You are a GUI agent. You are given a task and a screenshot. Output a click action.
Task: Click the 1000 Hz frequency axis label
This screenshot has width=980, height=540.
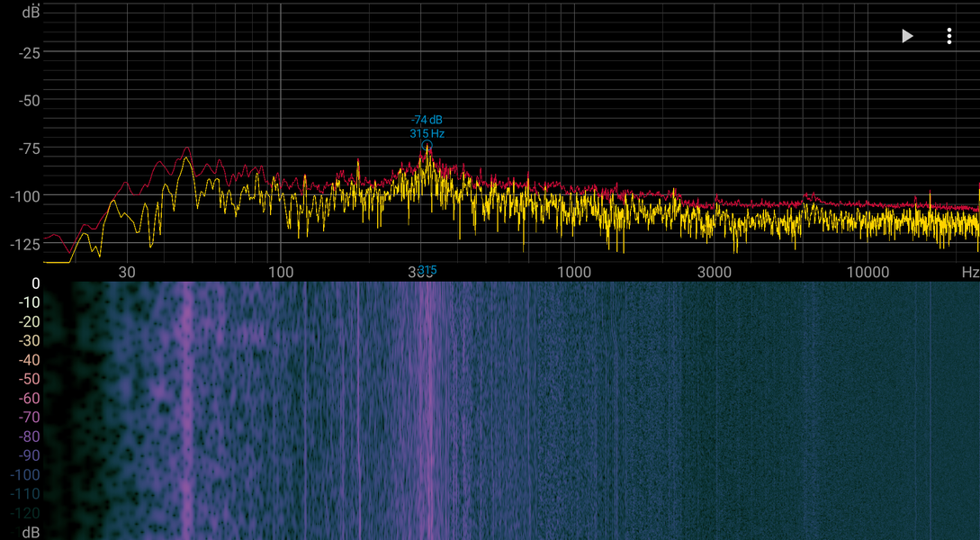coord(574,272)
